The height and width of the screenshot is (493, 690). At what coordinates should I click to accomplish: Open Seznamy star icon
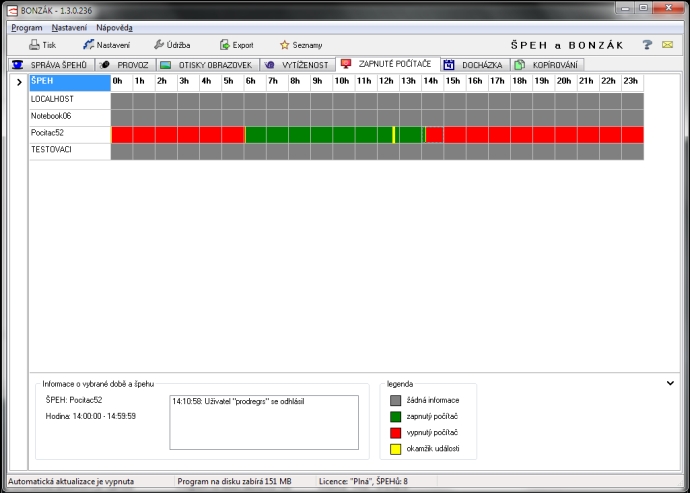click(x=285, y=45)
